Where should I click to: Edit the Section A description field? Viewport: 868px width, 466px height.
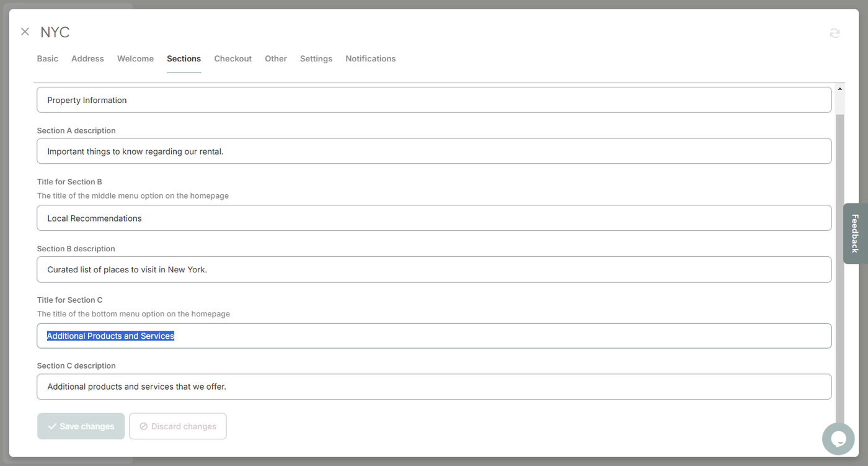(x=433, y=151)
